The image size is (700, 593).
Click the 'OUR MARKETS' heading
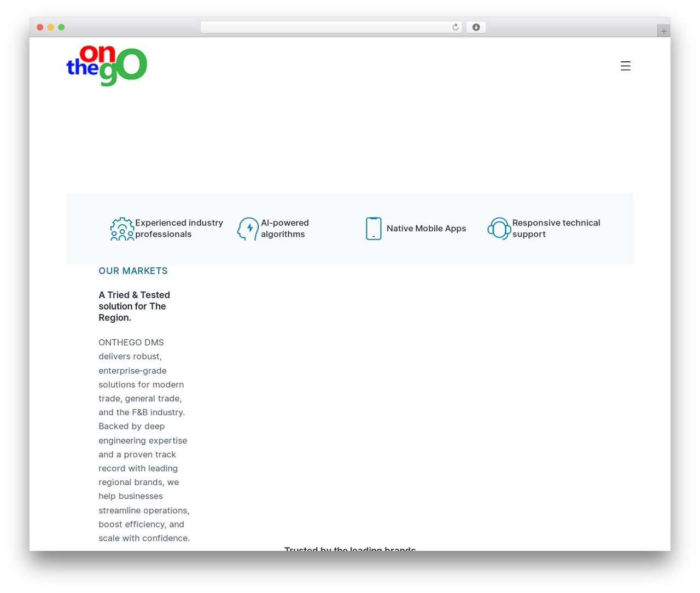tap(133, 271)
